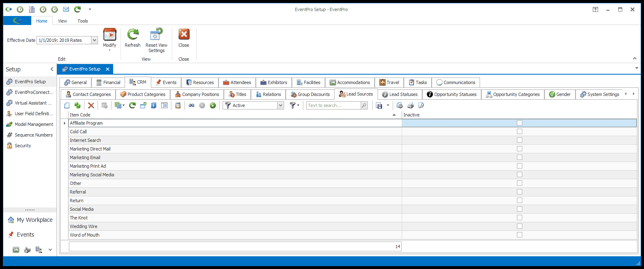Toggle Inactive checkbox for Internet Search

(x=519, y=140)
